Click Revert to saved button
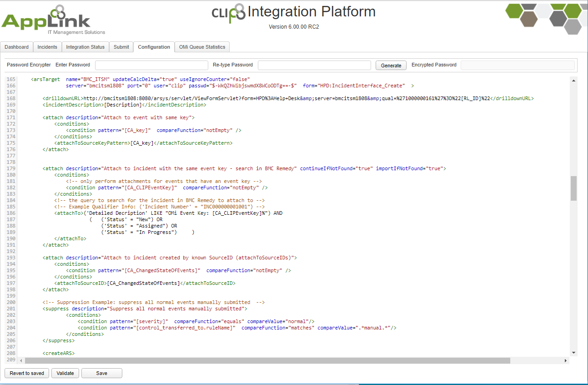588x385 pixels. (27, 373)
